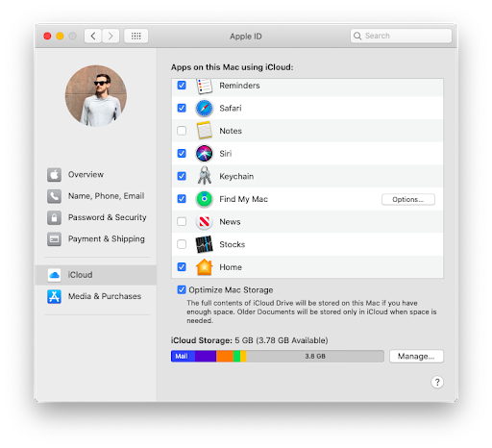The height and width of the screenshot is (448, 492).
Task: Click the phone icon beside Name, Phone, Email
Action: 54,196
